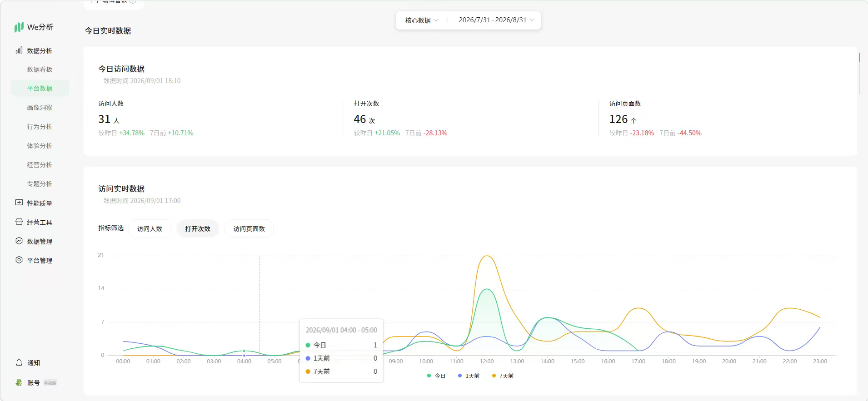Open 画像洞察 in the sidebar
Viewport: 868px width, 401px height.
(x=40, y=108)
